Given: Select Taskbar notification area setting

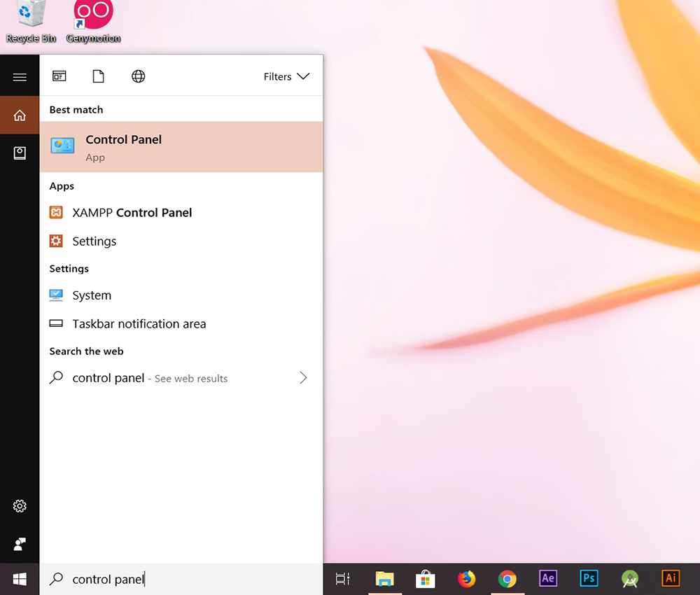Looking at the screenshot, I should pos(139,324).
